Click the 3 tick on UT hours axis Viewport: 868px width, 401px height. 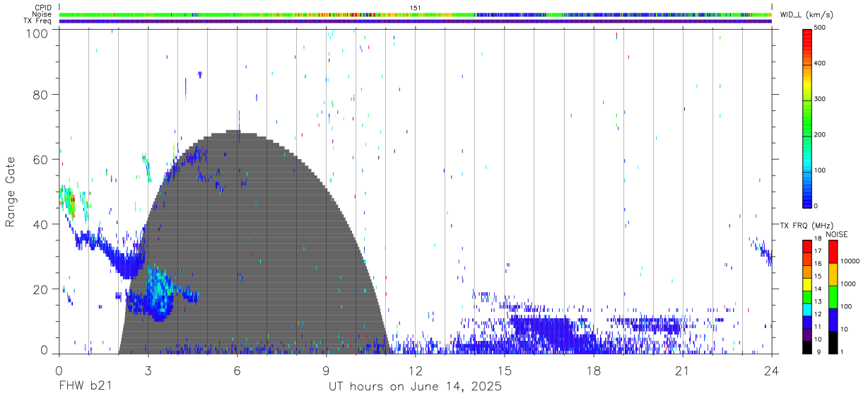click(148, 370)
